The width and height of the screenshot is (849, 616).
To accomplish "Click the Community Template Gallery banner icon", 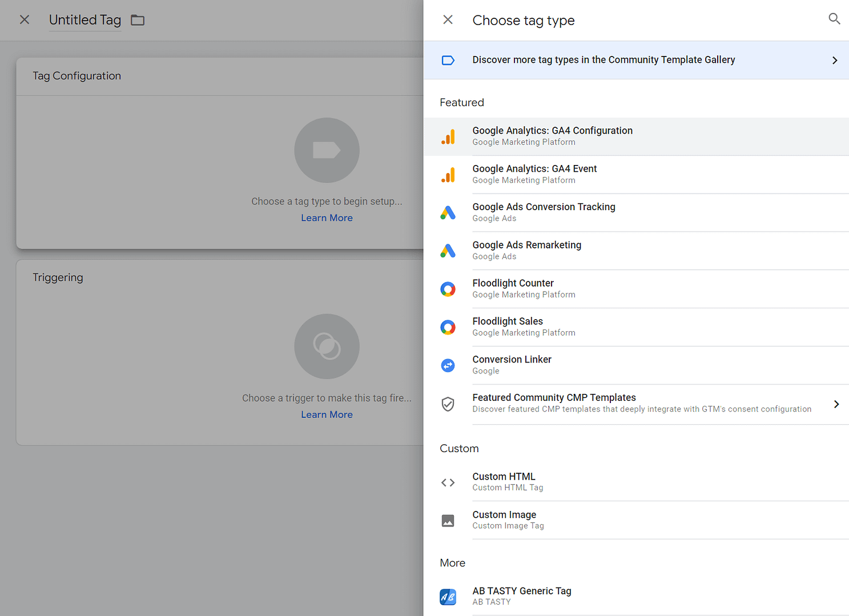I will coord(448,60).
